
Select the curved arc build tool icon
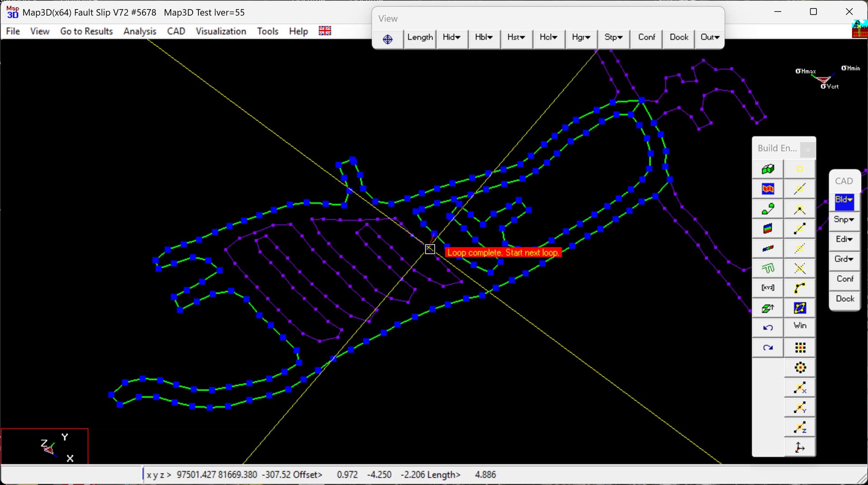[x=799, y=288]
